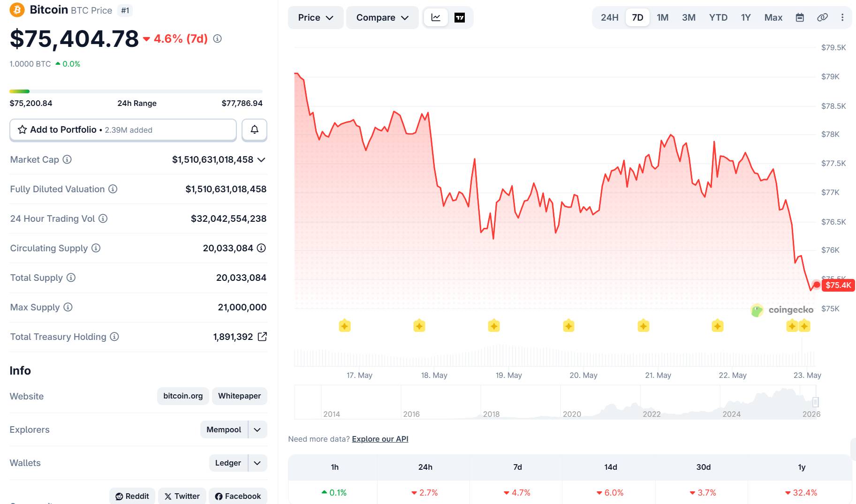
Task: Open external link icon beside 1,891,392
Action: coord(262,337)
